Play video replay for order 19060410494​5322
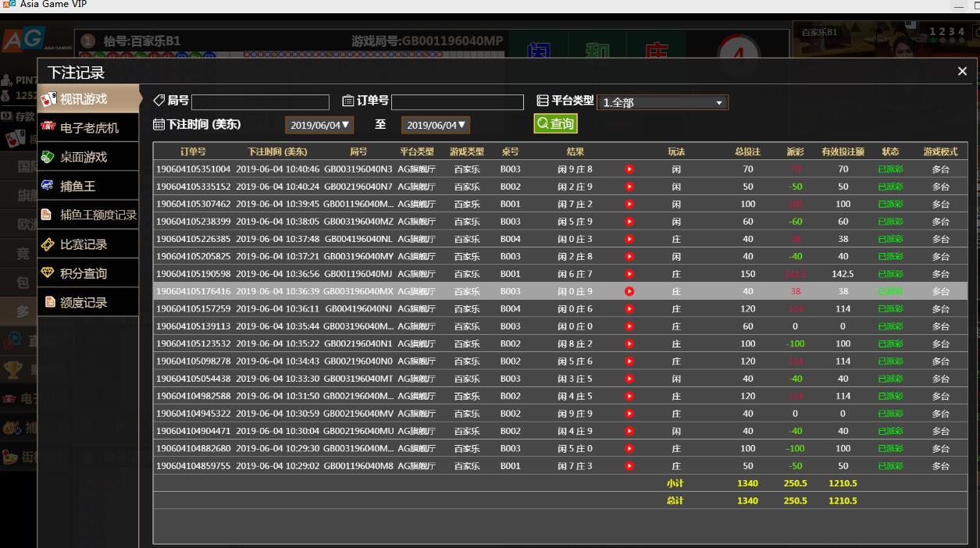 pos(629,414)
